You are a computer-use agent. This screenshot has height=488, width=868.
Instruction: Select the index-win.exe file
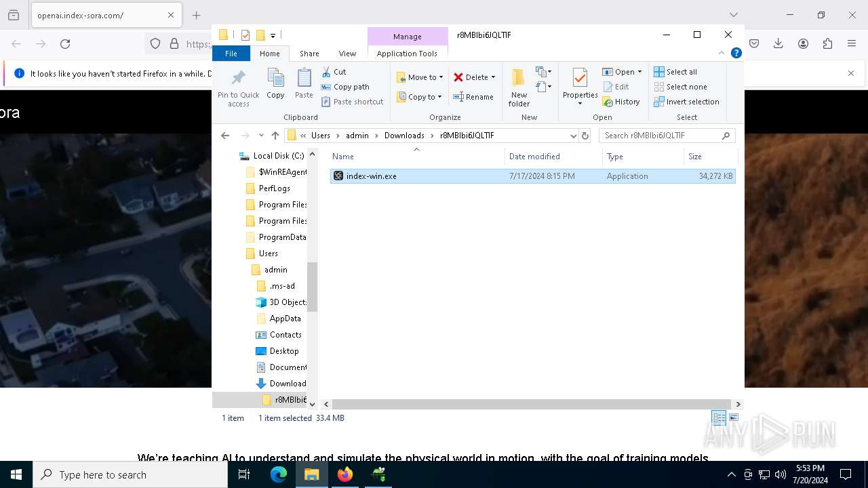[x=533, y=176]
